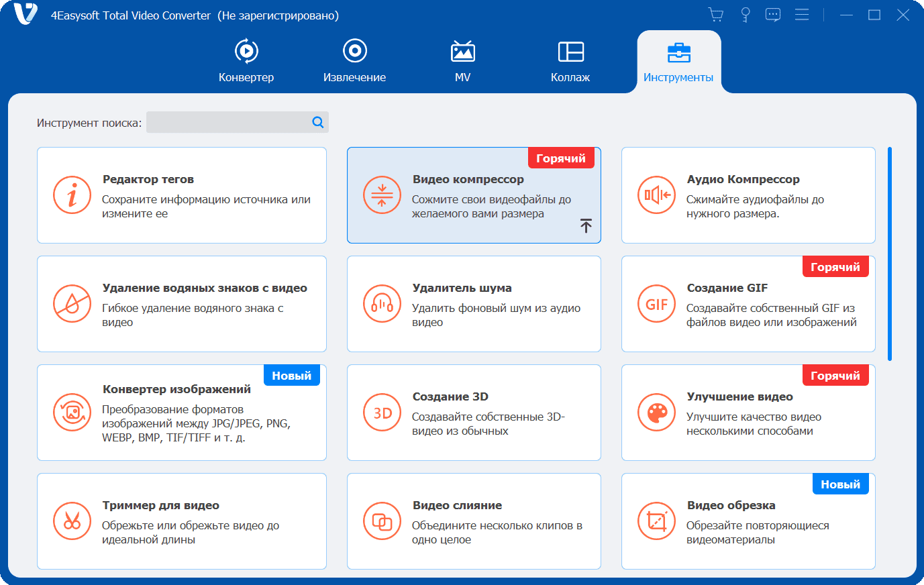Launch Удалитель шума via headphones icon
924x585 pixels.
tap(382, 304)
